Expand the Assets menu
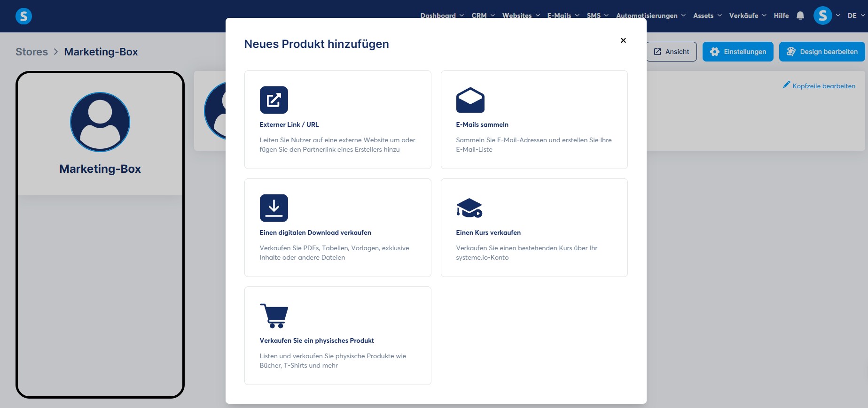This screenshot has width=868, height=408. [707, 15]
